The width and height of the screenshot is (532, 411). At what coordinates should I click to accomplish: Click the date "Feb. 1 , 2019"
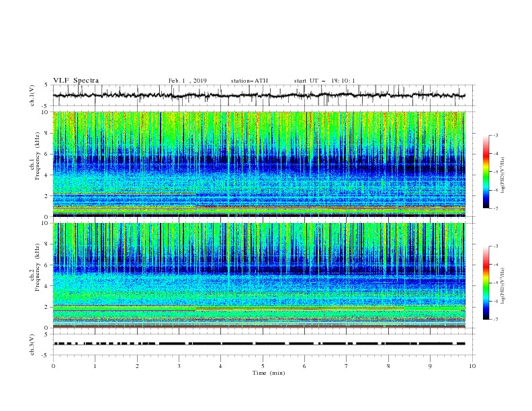click(x=187, y=81)
